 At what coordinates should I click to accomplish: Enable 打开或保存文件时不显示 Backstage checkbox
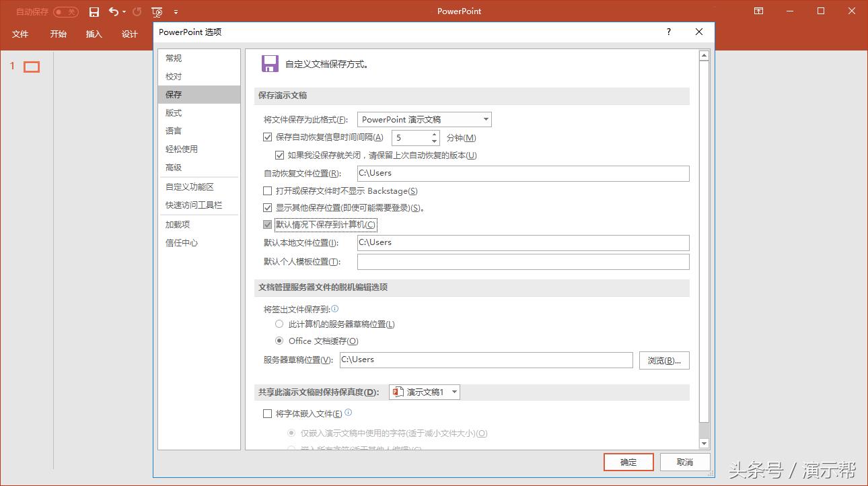point(267,191)
